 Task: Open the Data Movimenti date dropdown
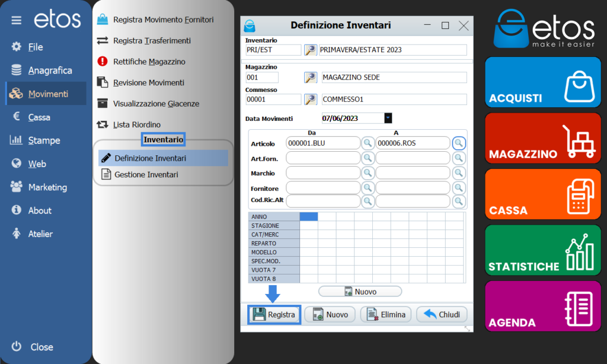[x=388, y=118]
